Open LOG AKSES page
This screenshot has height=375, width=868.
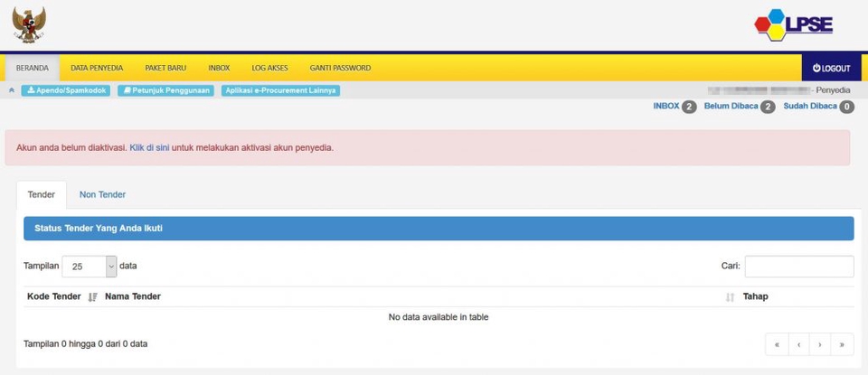(x=269, y=68)
